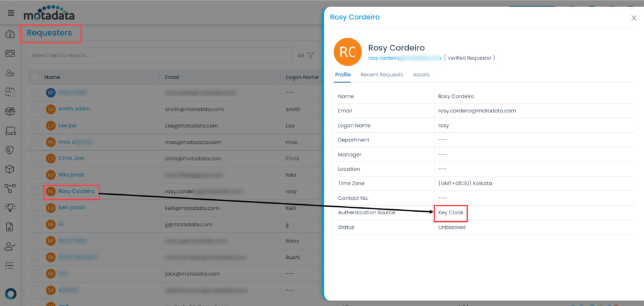Viewport: 644px width, 306px height.
Task: Open the hamburger navigation menu
Action: tap(10, 13)
